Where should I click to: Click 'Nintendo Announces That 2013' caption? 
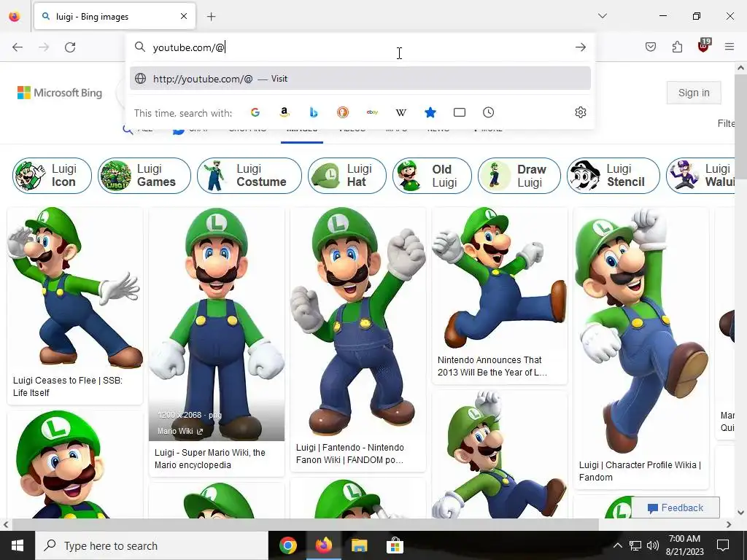coord(492,366)
